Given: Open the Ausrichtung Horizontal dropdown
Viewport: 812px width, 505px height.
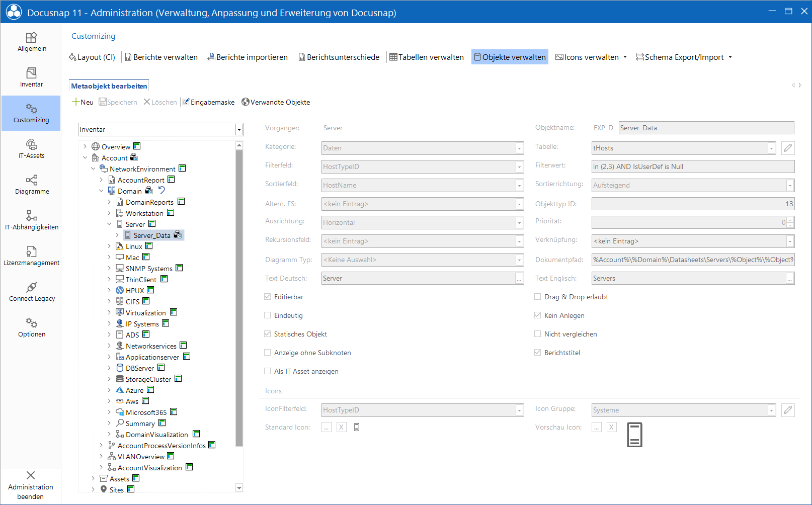Looking at the screenshot, I should click(519, 222).
